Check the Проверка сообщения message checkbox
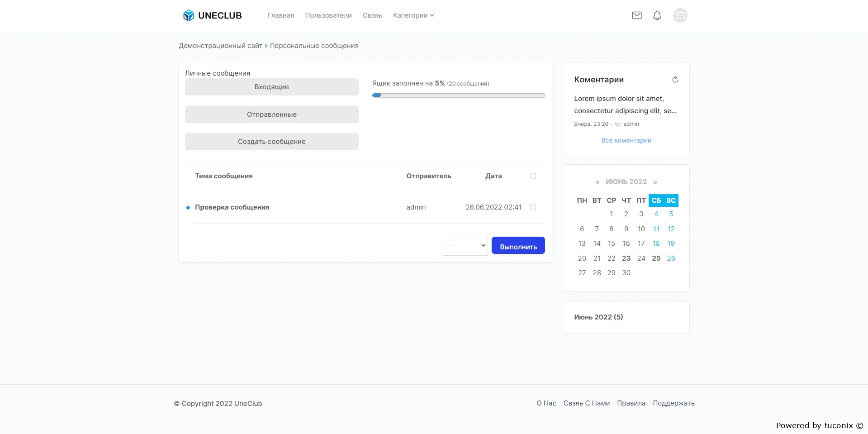 (x=533, y=207)
